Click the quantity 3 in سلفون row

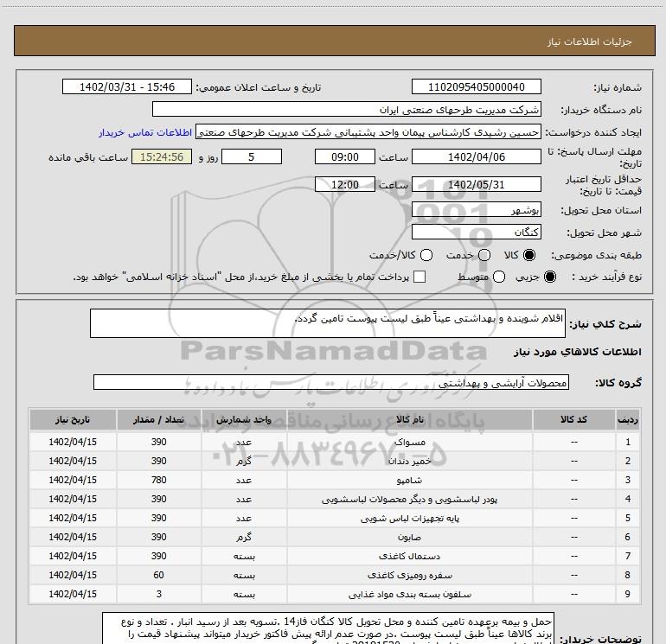point(158,595)
